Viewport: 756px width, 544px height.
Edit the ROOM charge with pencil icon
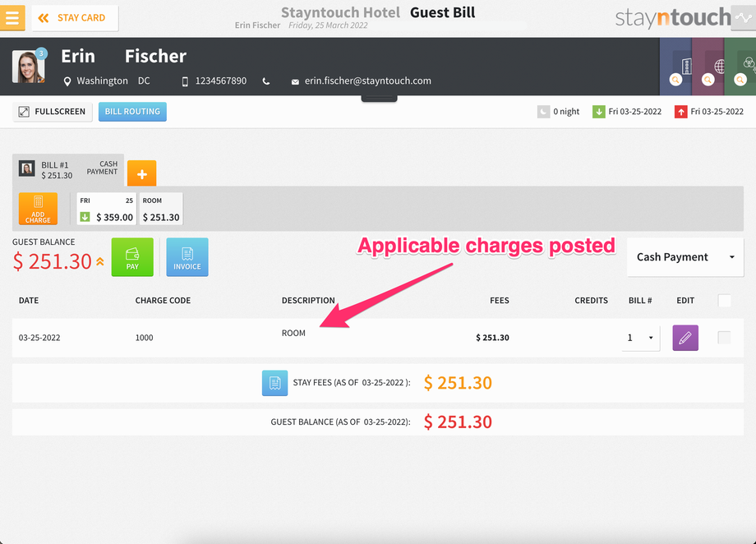coord(685,338)
